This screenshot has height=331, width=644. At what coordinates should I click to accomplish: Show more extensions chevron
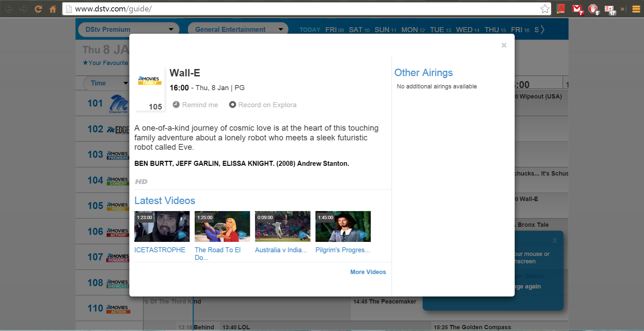coord(623,9)
